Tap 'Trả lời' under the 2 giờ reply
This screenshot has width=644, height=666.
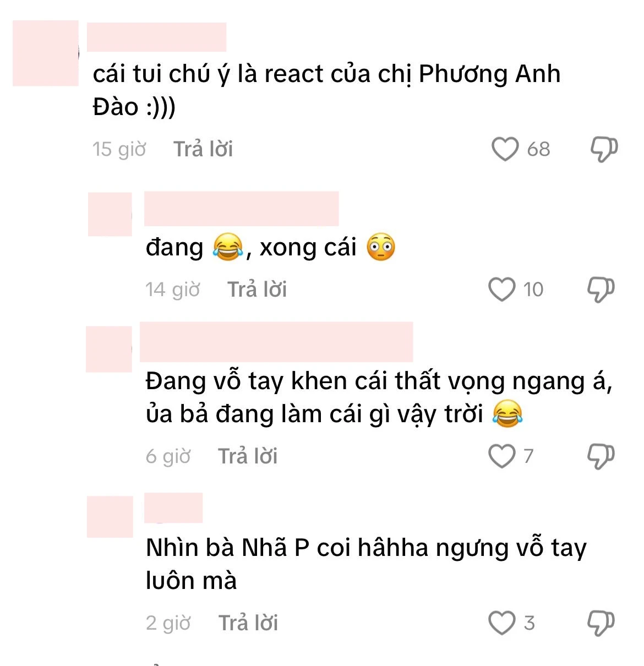pyautogui.click(x=248, y=623)
